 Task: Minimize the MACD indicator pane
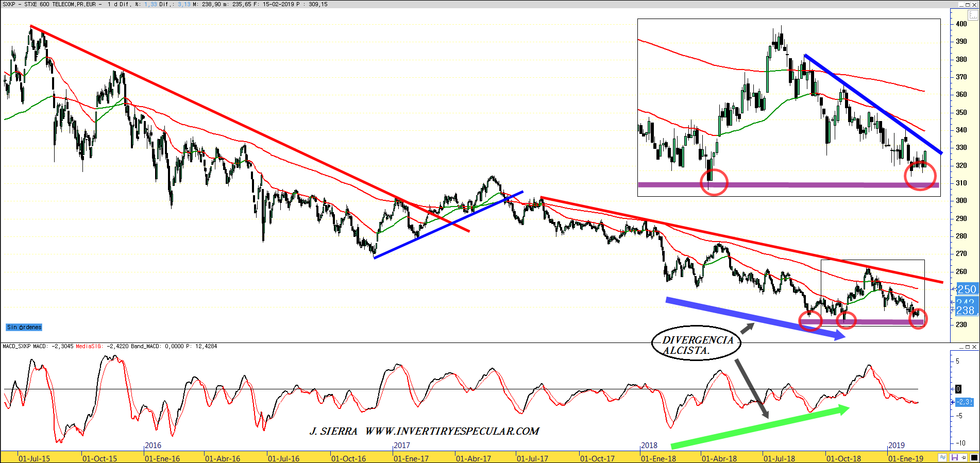coord(961,347)
